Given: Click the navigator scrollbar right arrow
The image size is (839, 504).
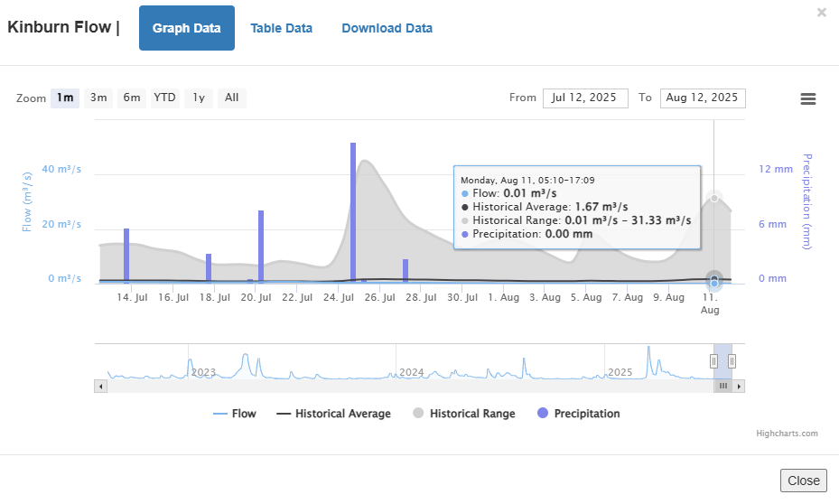Looking at the screenshot, I should click(x=739, y=386).
